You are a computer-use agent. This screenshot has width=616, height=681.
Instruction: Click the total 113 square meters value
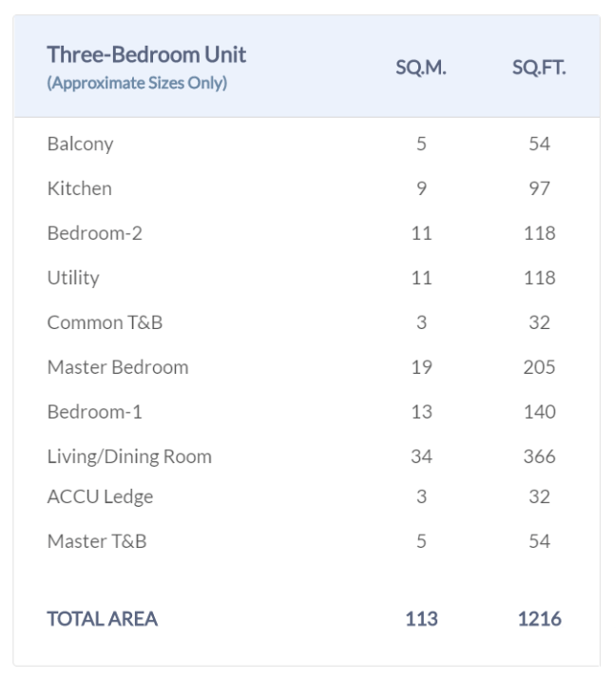point(421,619)
